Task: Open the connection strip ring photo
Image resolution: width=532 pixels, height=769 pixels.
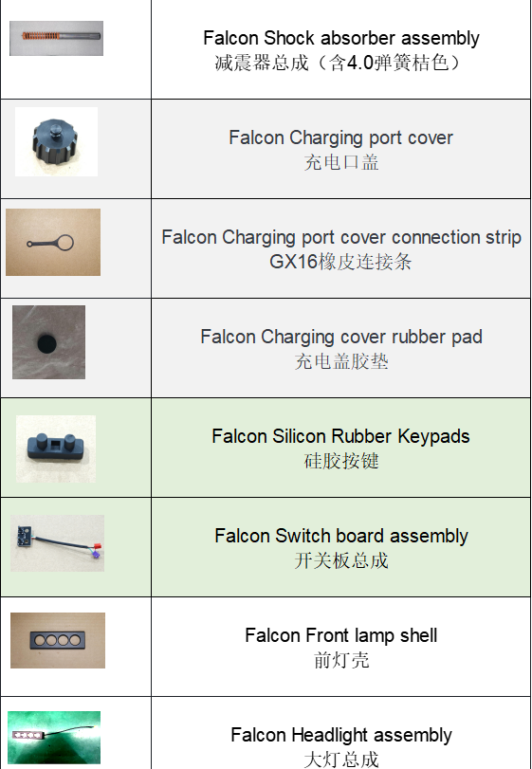Action: point(53,243)
